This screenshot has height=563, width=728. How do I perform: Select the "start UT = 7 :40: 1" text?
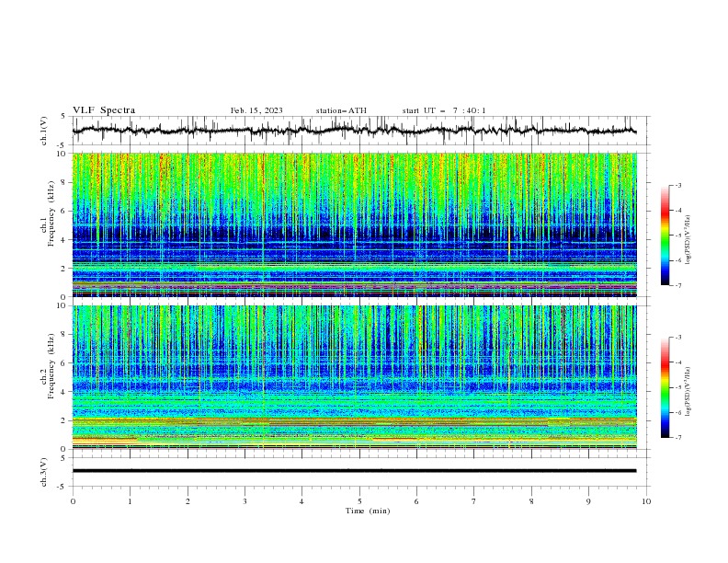click(x=444, y=110)
